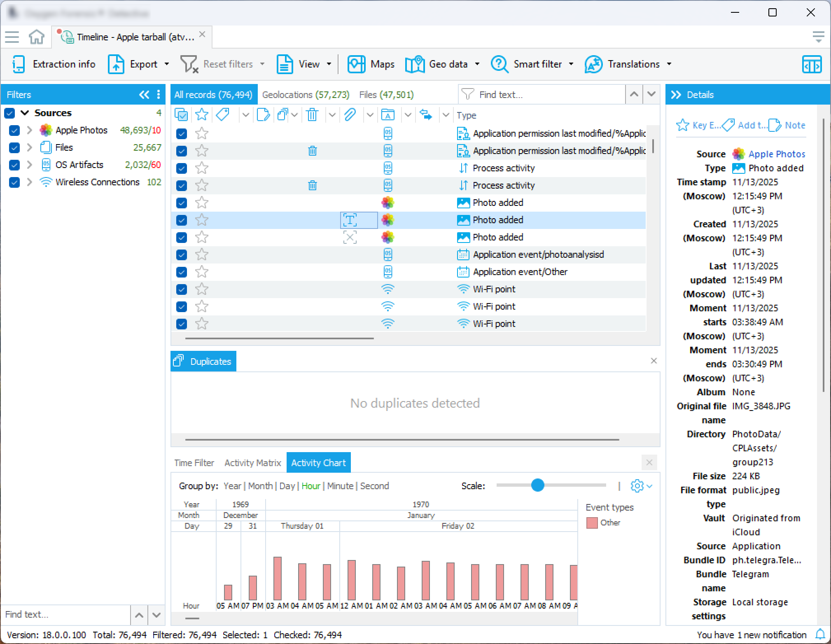Viewport: 831px width, 644px height.
Task: Open Extraction info
Action: point(54,64)
